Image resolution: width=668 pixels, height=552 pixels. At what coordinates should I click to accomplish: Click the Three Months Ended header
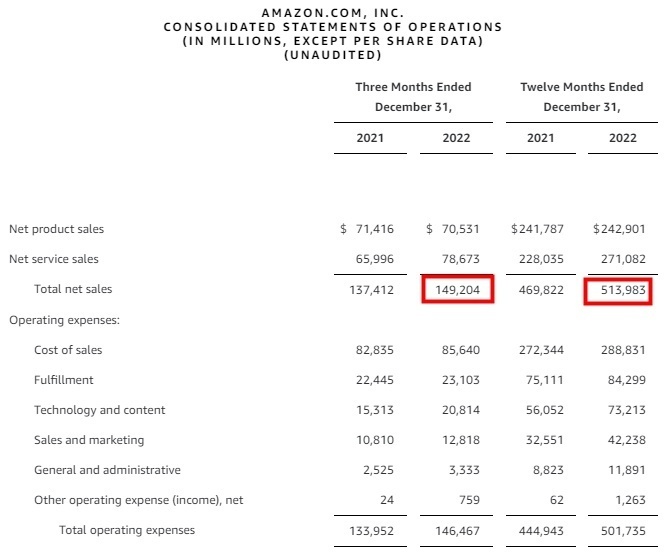tap(413, 87)
